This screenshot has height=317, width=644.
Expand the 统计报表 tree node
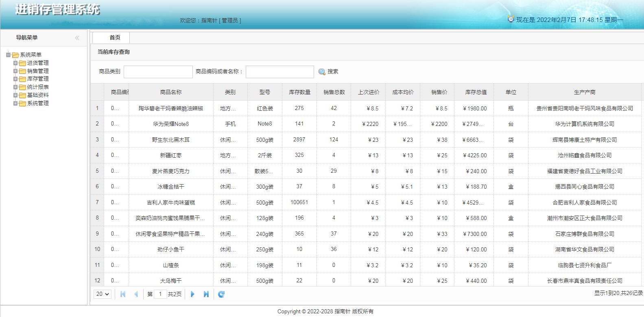(15, 87)
